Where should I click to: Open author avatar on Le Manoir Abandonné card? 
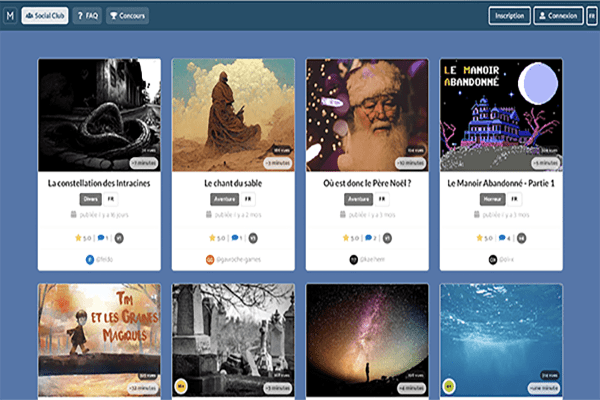(493, 260)
